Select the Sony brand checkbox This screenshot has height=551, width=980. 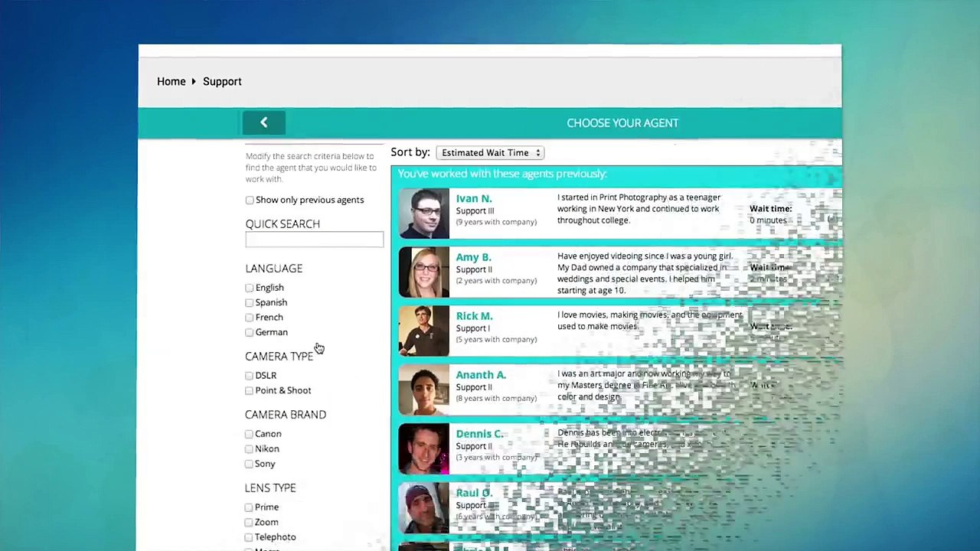(249, 464)
